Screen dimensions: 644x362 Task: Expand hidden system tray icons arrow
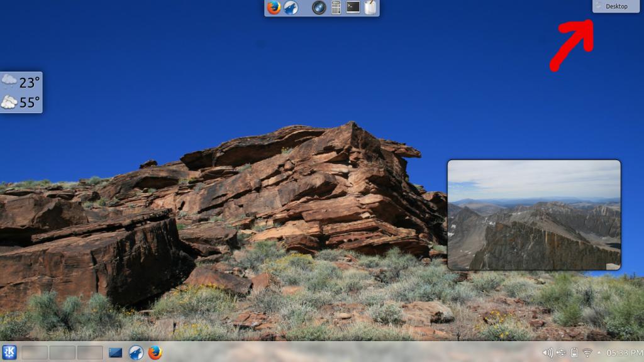(x=599, y=353)
